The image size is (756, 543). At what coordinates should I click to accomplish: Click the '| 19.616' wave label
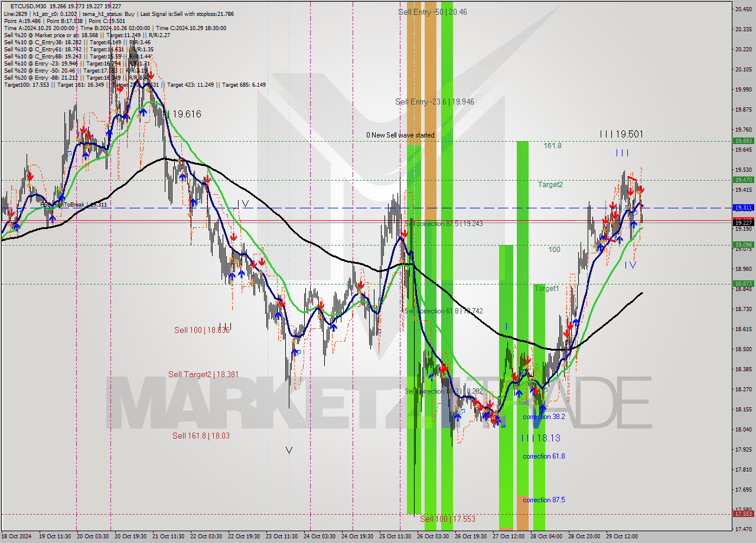coord(184,114)
